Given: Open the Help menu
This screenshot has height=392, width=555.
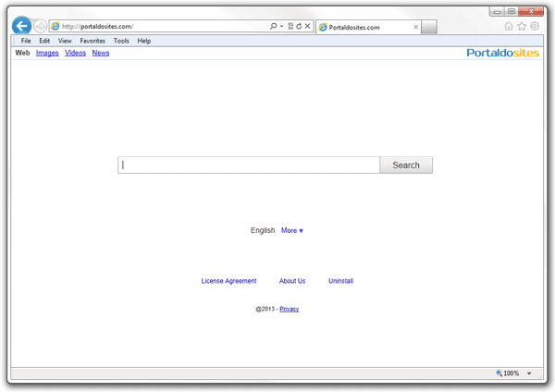Looking at the screenshot, I should tap(144, 41).
